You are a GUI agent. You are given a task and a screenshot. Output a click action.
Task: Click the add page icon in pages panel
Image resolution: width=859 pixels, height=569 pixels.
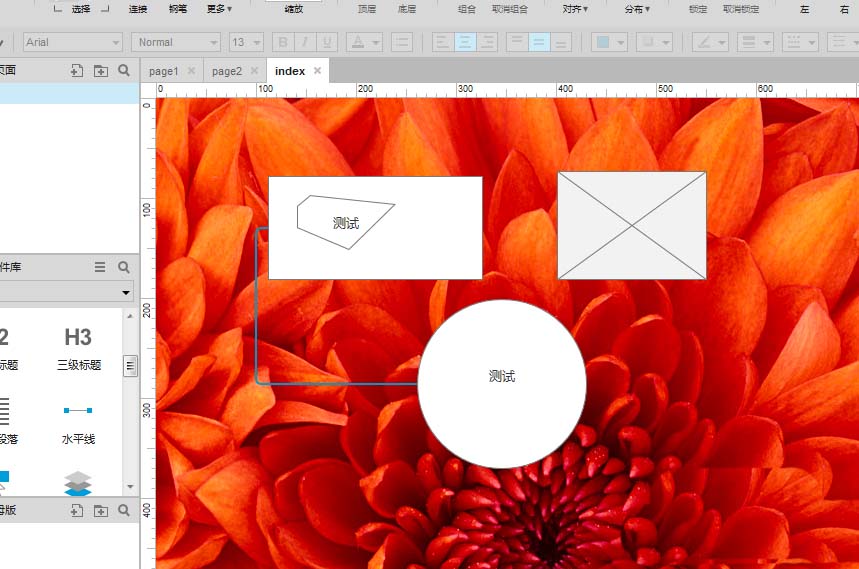pyautogui.click(x=77, y=71)
